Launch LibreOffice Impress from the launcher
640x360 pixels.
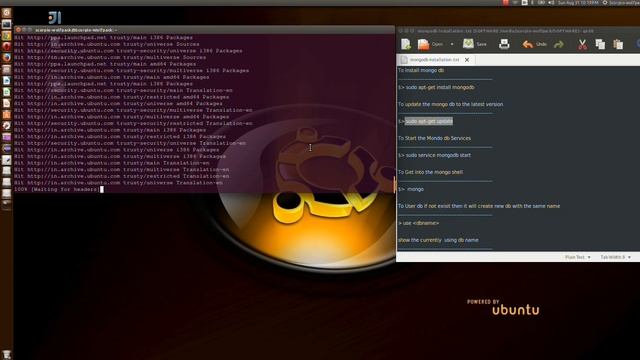[x=7, y=103]
